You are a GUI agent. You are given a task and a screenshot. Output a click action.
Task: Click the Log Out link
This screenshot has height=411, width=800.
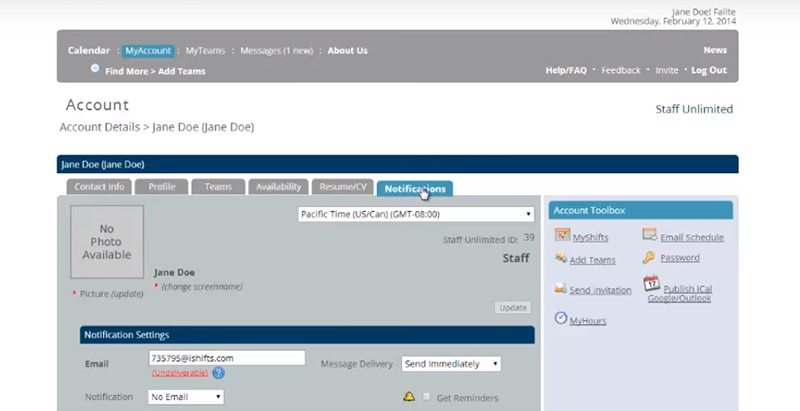[708, 70]
